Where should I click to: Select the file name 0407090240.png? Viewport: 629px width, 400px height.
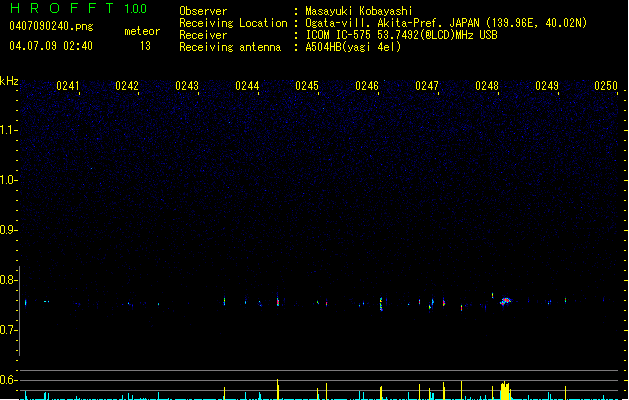pos(51,26)
